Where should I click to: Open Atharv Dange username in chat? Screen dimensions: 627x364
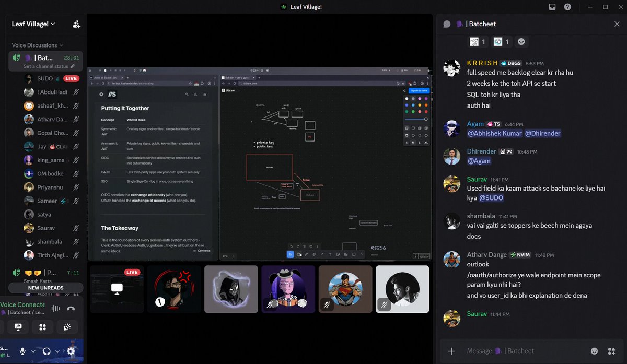[487, 255]
